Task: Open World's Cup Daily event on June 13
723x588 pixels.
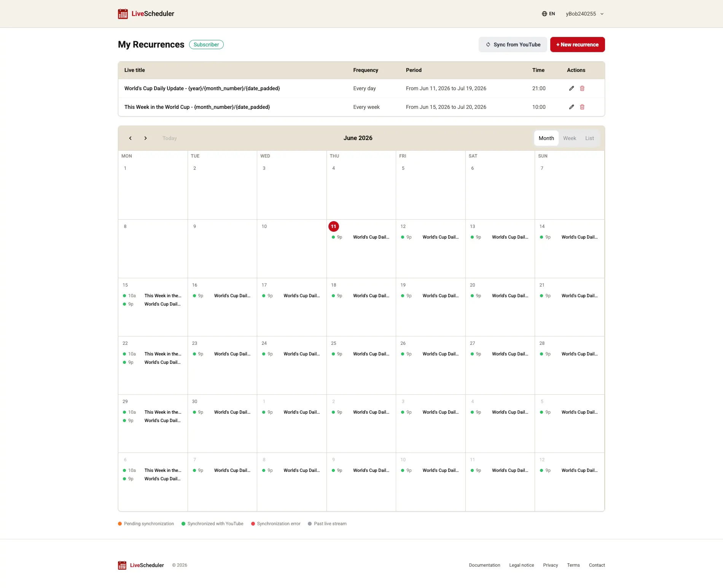Action: 500,237
